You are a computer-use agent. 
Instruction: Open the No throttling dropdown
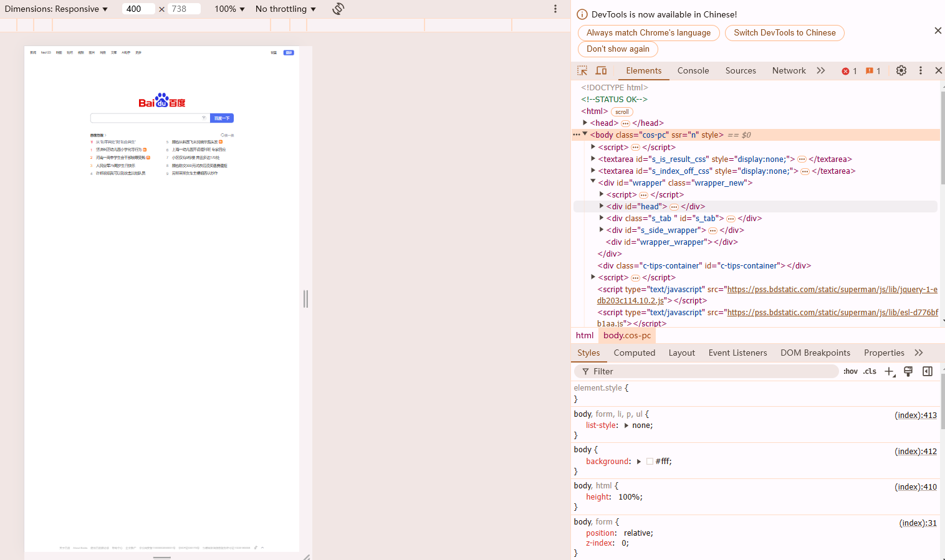(285, 9)
